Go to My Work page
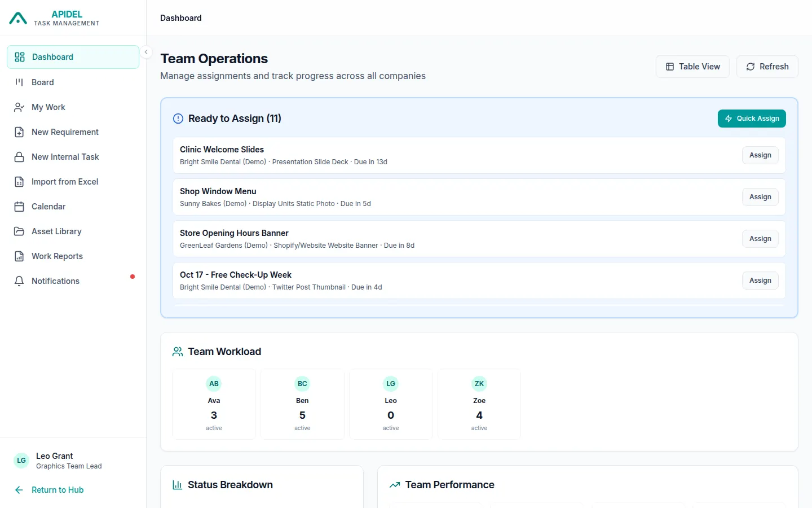This screenshot has width=812, height=508. coord(73,107)
